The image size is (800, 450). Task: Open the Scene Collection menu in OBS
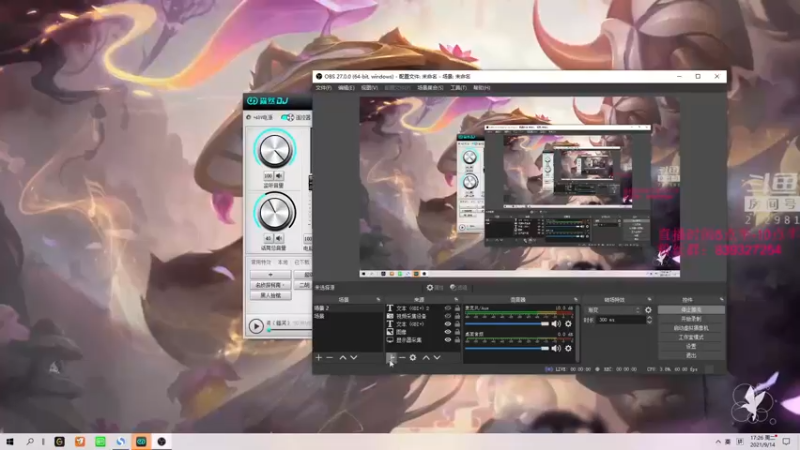click(x=430, y=88)
